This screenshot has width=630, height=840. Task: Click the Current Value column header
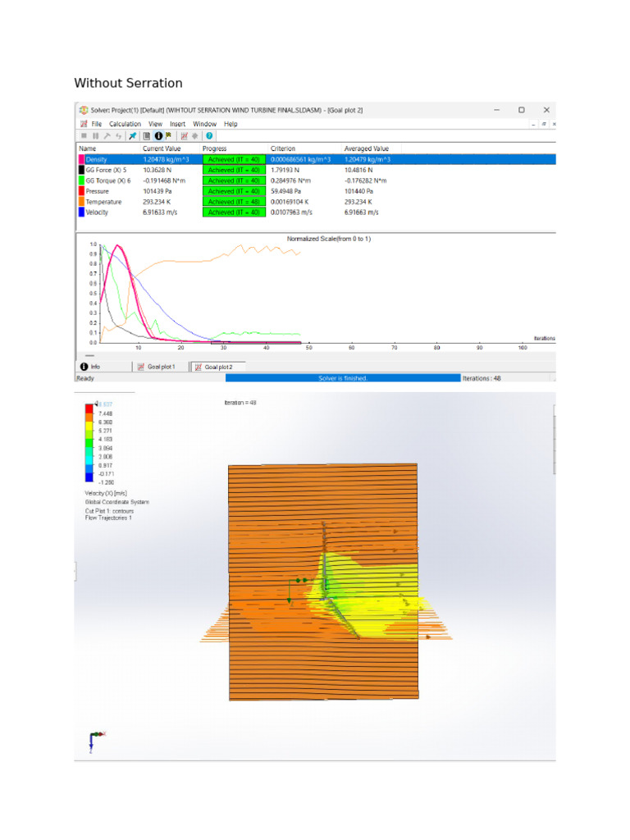pyautogui.click(x=162, y=149)
